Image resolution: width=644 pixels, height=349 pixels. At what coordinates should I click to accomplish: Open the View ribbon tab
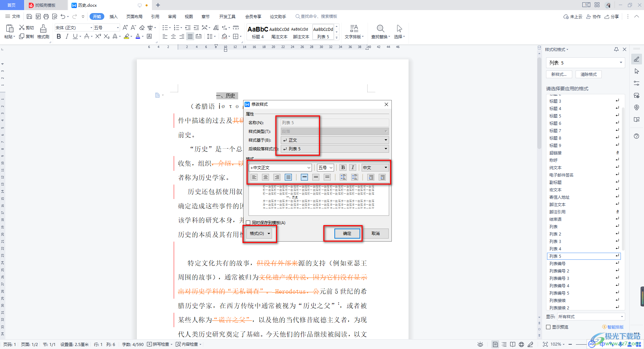coord(189,16)
